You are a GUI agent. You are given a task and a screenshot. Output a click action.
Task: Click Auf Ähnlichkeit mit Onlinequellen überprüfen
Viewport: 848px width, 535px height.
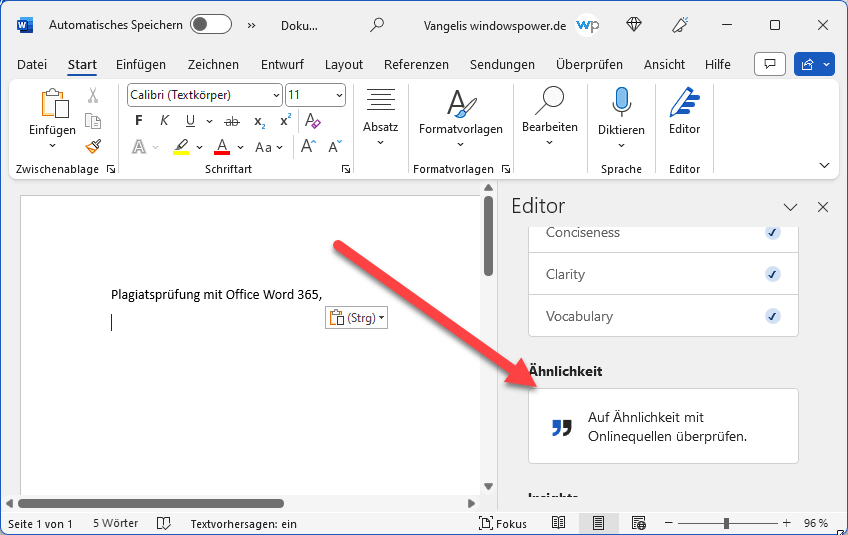[663, 427]
